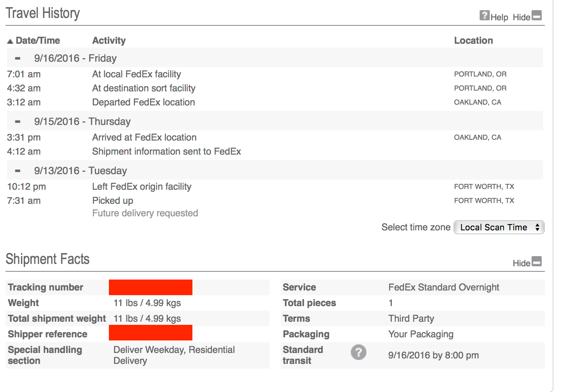Screen dimensions: 562x392
Task: Select 'At destination sort facility' activity
Action: (x=144, y=88)
